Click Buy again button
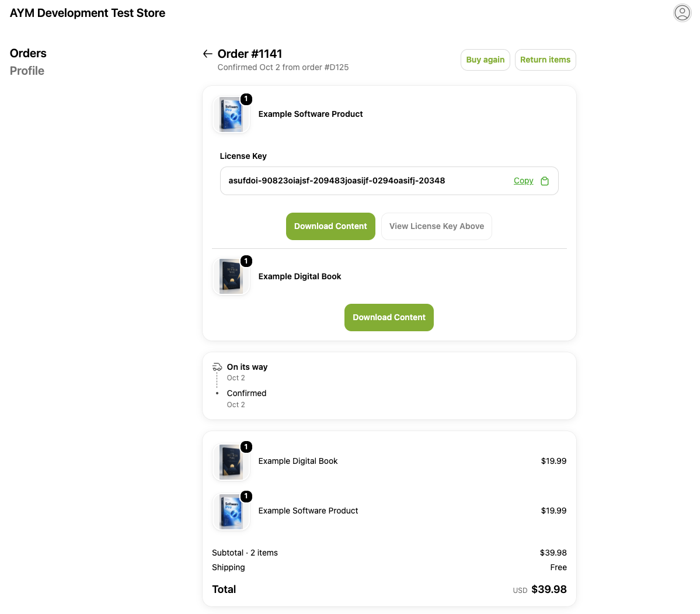 click(x=485, y=60)
